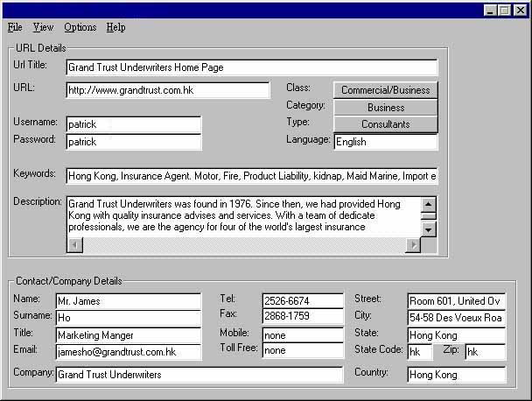Image resolution: width=532 pixels, height=401 pixels.
Task: Click the Description scroll down arrow
Action: [428, 230]
